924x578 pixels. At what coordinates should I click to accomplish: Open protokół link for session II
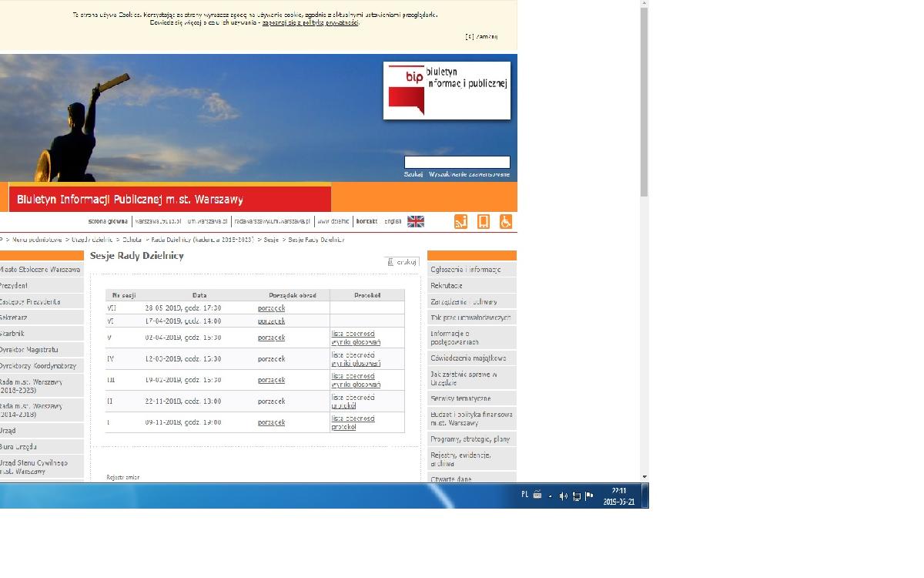pyautogui.click(x=343, y=405)
